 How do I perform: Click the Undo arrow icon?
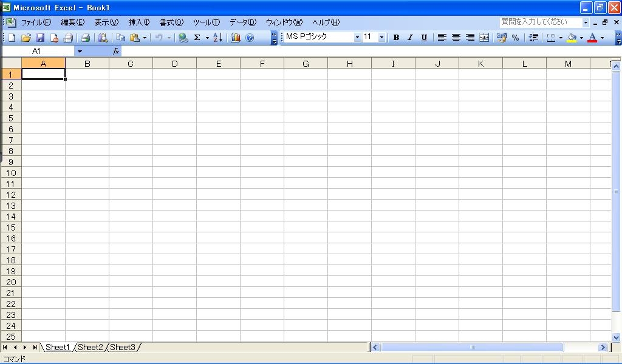(159, 38)
